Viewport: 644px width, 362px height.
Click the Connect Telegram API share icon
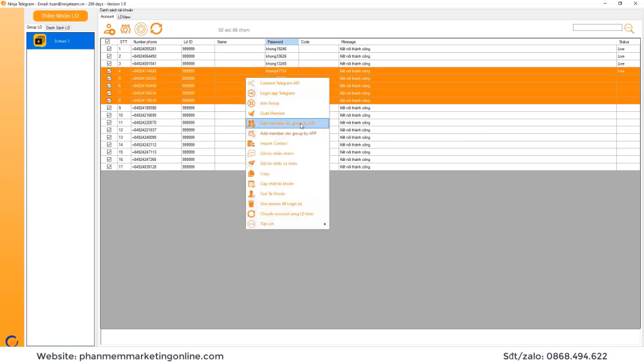point(252,84)
